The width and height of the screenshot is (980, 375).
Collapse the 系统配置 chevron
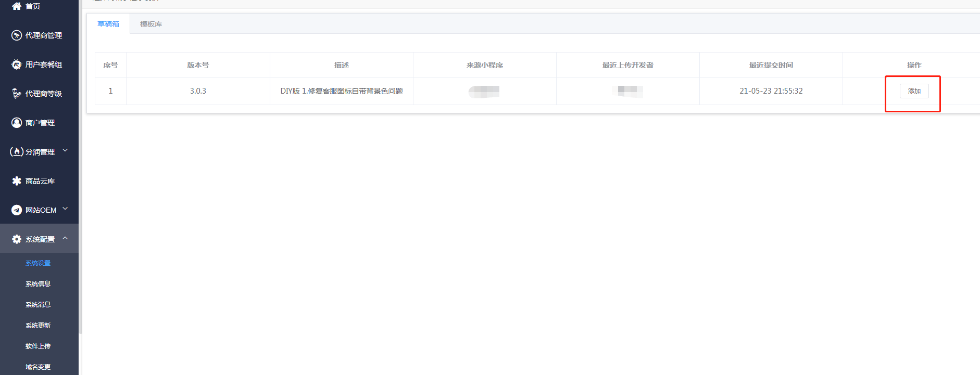tap(65, 238)
